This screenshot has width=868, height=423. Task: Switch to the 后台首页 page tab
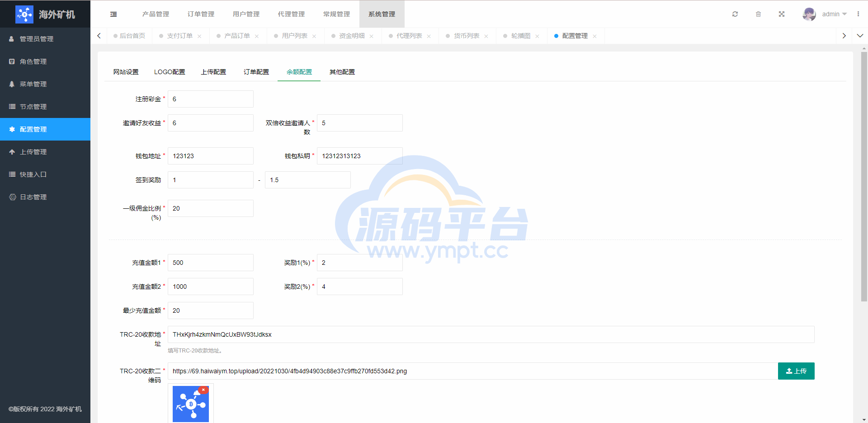pos(129,36)
